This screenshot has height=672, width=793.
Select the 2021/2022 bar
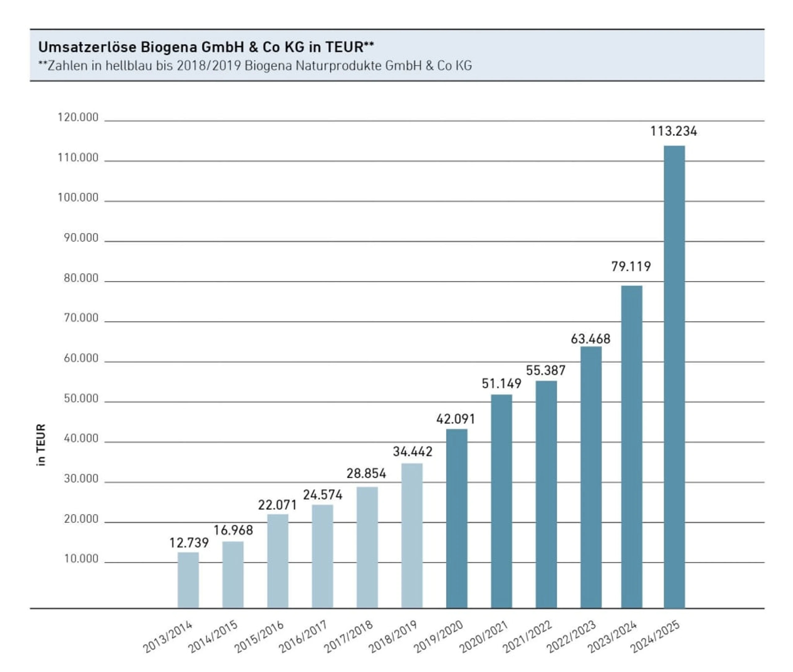tap(546, 494)
